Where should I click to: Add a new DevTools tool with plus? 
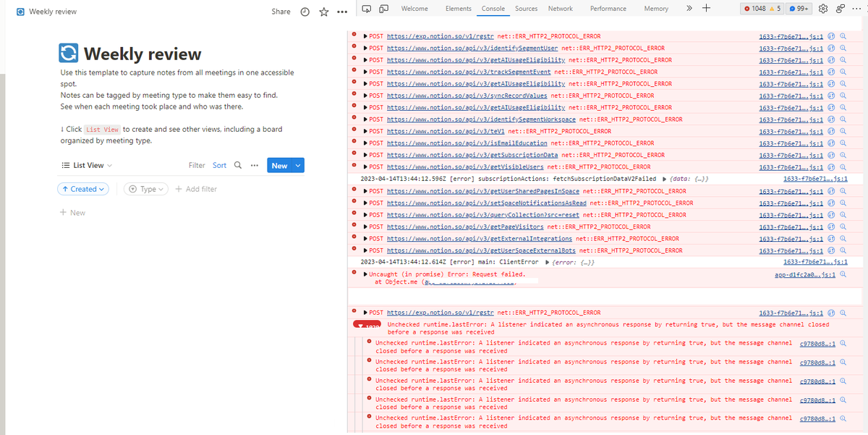coord(706,9)
